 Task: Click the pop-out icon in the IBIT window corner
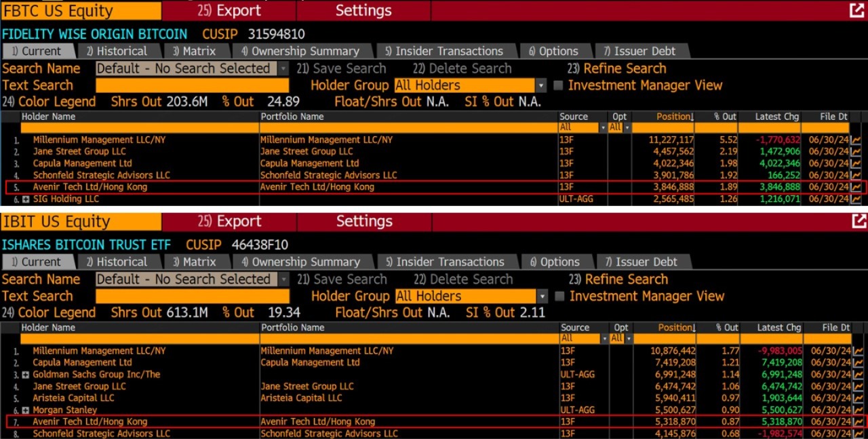860,221
